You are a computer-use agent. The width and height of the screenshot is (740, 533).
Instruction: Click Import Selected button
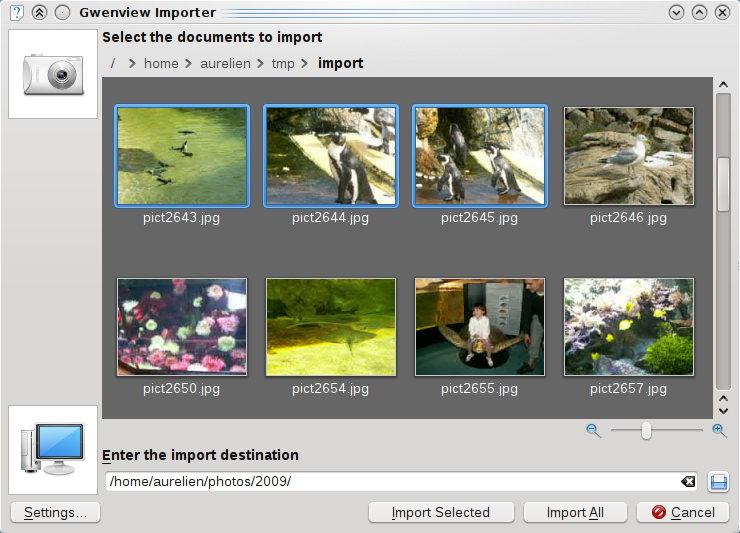(441, 512)
